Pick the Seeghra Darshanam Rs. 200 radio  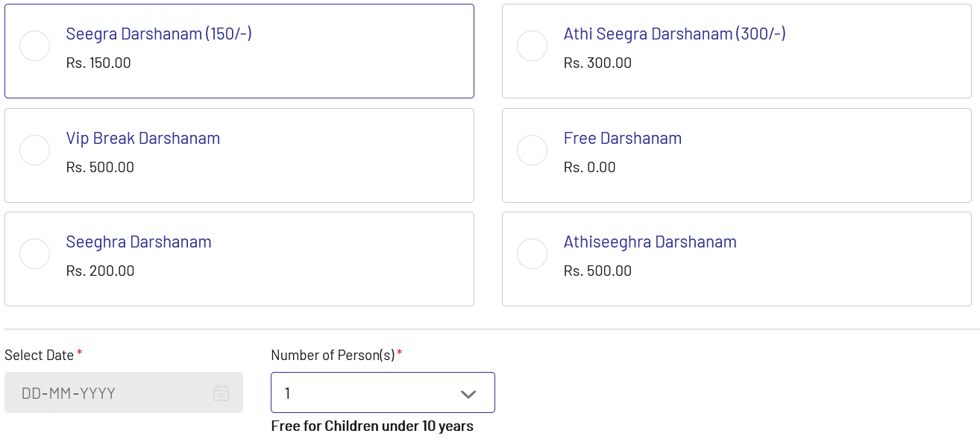coord(34,254)
